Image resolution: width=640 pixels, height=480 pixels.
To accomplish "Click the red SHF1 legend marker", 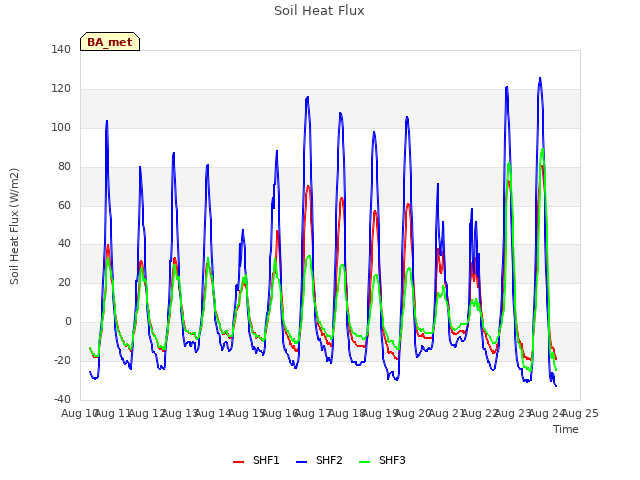I will (238, 462).
